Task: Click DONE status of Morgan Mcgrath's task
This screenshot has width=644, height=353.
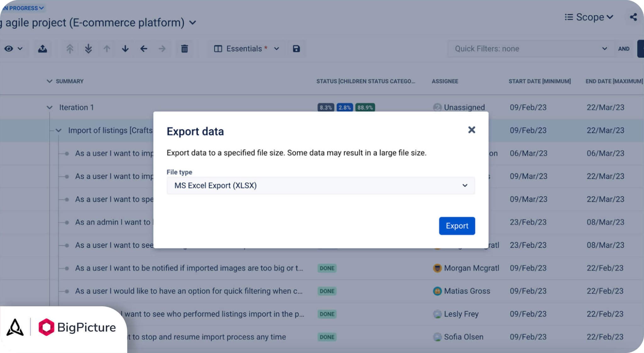Action: 327,268
